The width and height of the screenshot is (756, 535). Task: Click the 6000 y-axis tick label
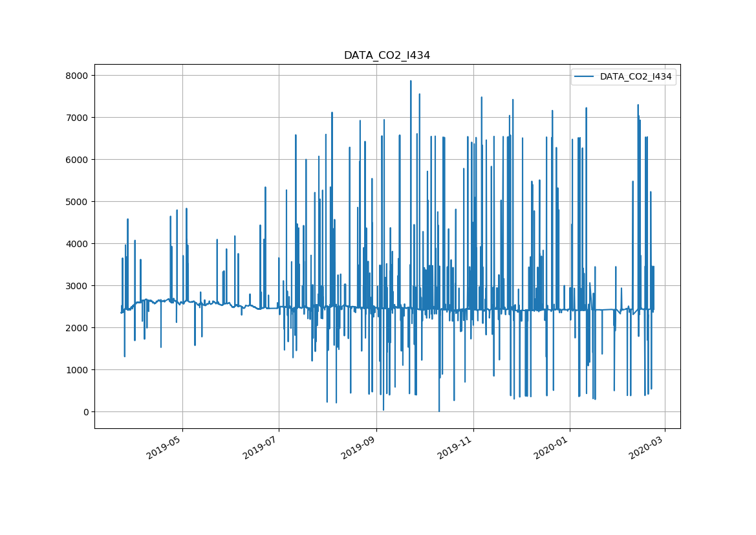point(78,160)
